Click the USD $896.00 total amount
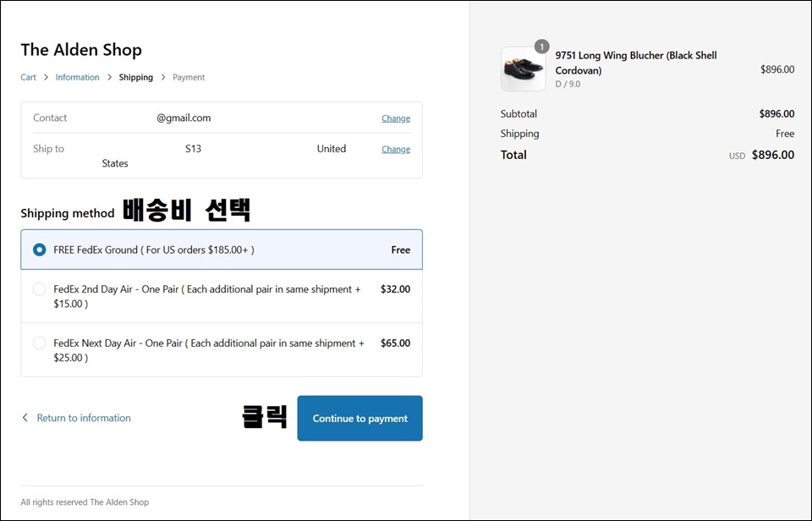Screen dimensions: 812x521 click(x=762, y=155)
